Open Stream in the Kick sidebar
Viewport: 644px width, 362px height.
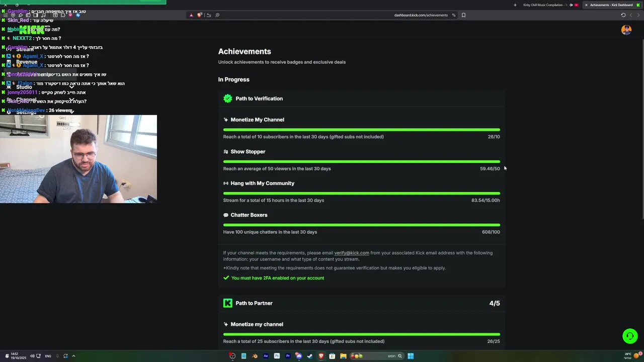[25, 49]
